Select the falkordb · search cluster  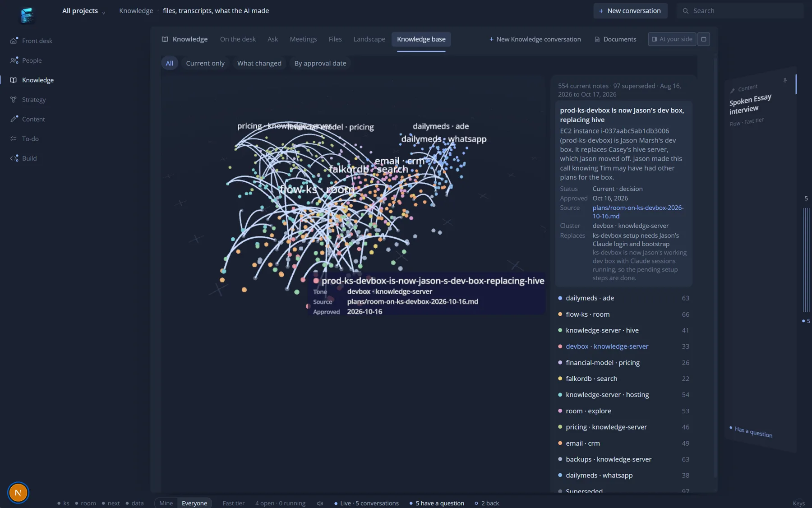623,379
